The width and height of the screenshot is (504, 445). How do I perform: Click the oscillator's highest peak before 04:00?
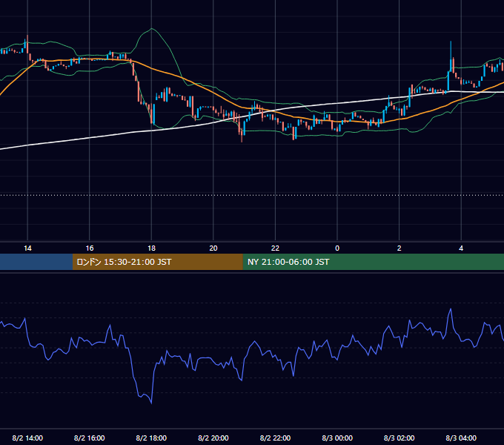click(451, 310)
